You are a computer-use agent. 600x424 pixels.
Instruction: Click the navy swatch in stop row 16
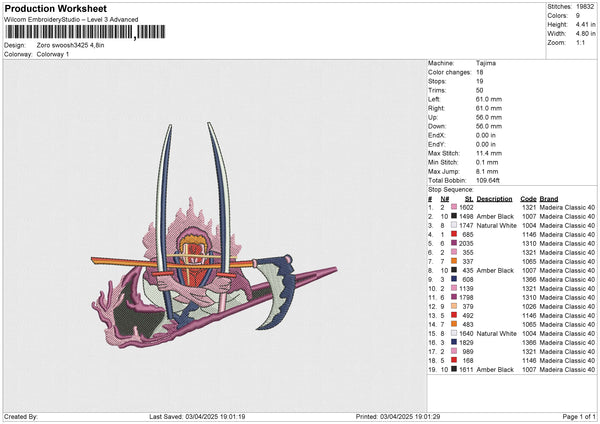[454, 342]
